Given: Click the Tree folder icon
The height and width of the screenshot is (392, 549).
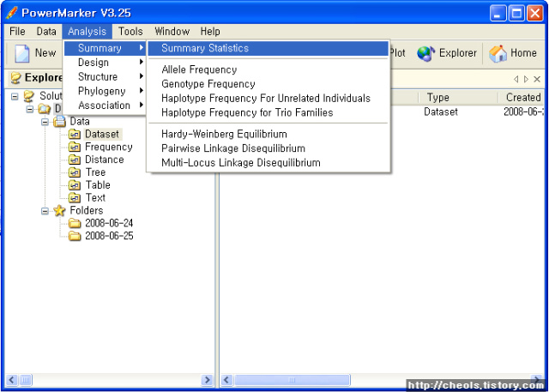Looking at the screenshot, I should [x=75, y=172].
